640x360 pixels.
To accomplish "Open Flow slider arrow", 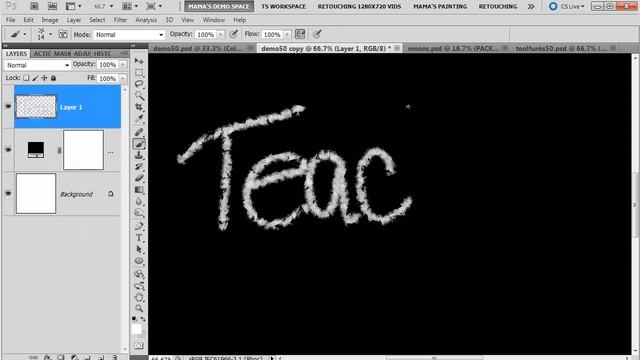I will pos(287,35).
